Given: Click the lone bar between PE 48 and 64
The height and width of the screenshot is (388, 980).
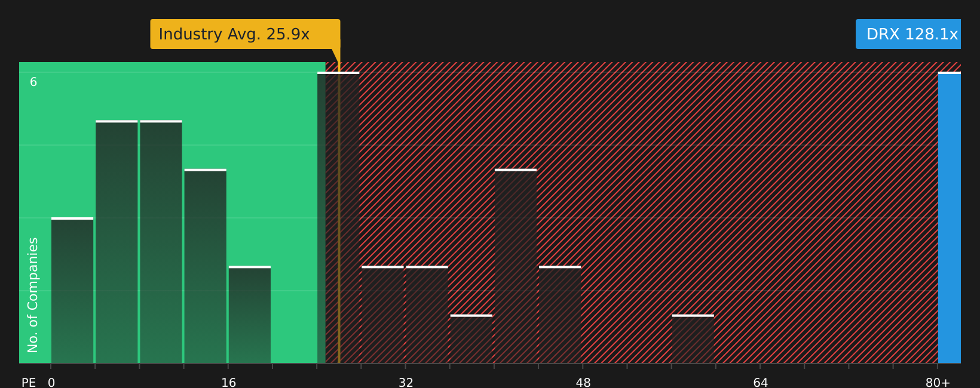Looking at the screenshot, I should pos(693,339).
